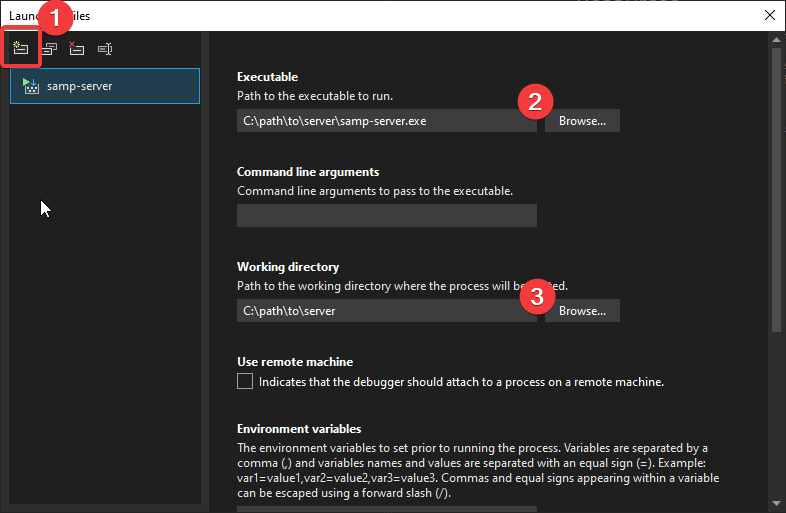Close the Launch Profiles dialog

pyautogui.click(x=768, y=15)
